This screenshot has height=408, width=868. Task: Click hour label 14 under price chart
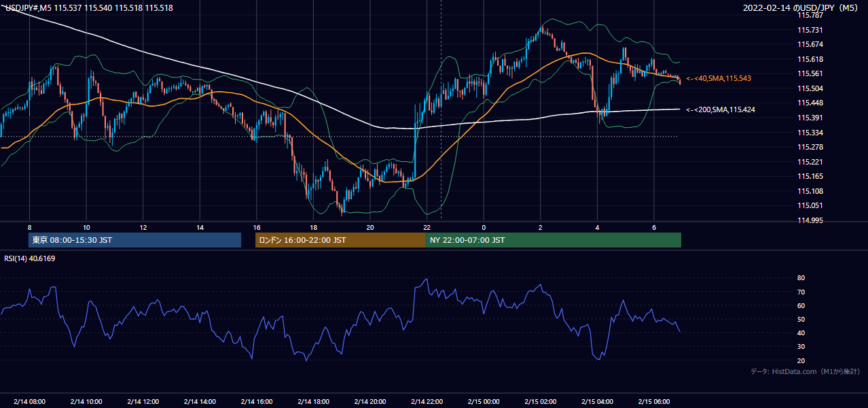(x=200, y=227)
